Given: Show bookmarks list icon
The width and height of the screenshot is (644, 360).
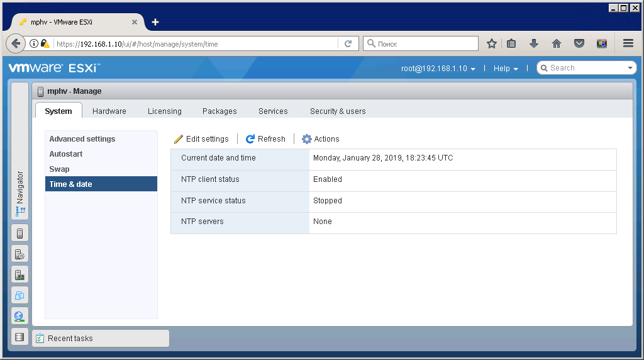Looking at the screenshot, I should click(511, 43).
